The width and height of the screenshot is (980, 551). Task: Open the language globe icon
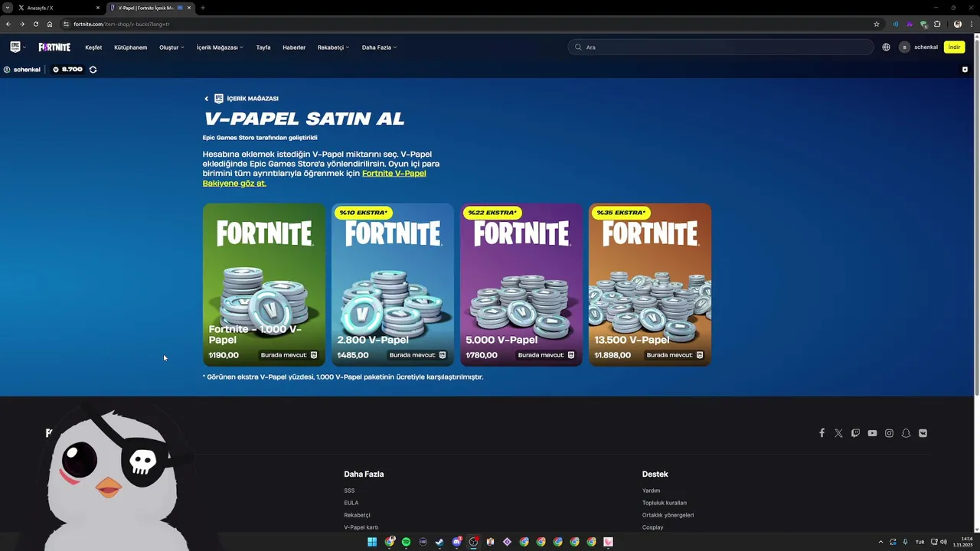coord(886,47)
